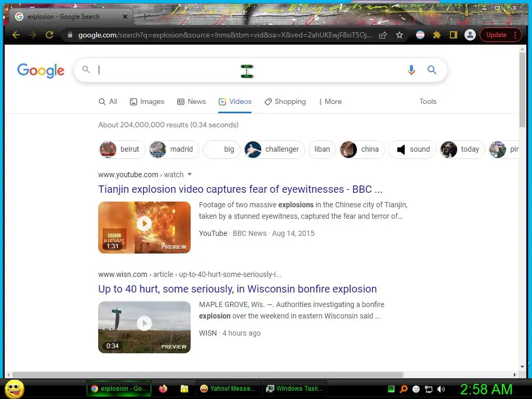Screen dimensions: 532x399
Task: Click the vertical scrollbar down arrow
Action: click(x=523, y=367)
